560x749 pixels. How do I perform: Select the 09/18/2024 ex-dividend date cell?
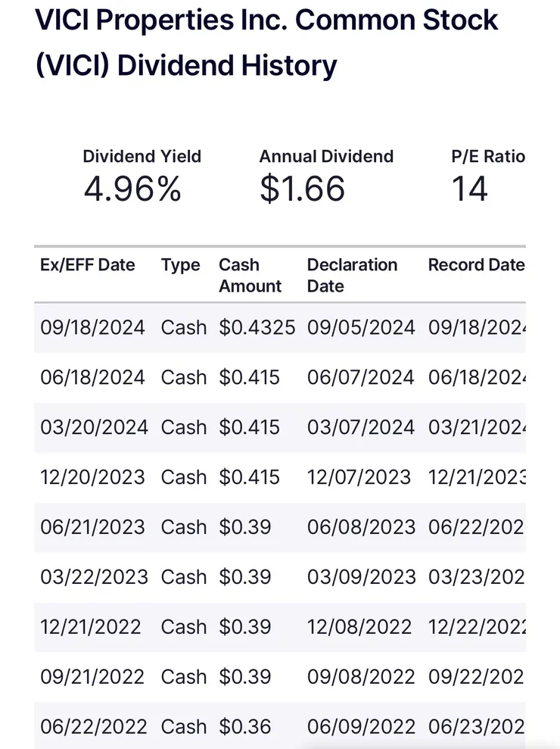92,328
